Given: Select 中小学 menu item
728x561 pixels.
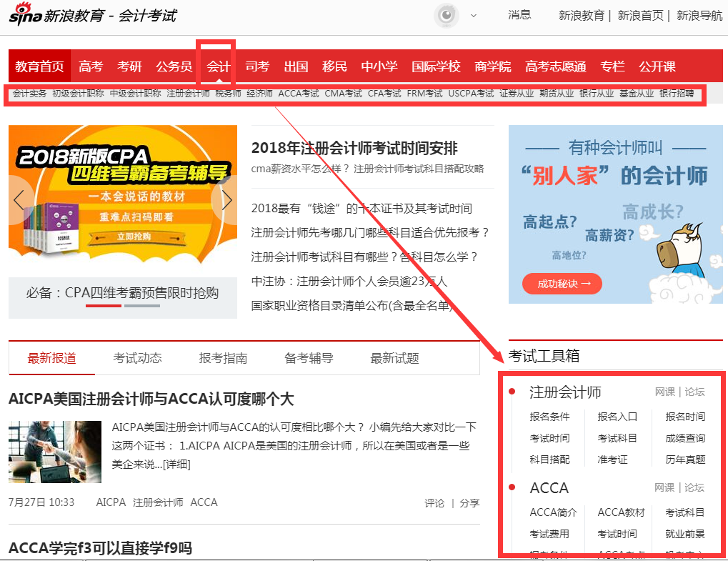Looking at the screenshot, I should coord(379,66).
